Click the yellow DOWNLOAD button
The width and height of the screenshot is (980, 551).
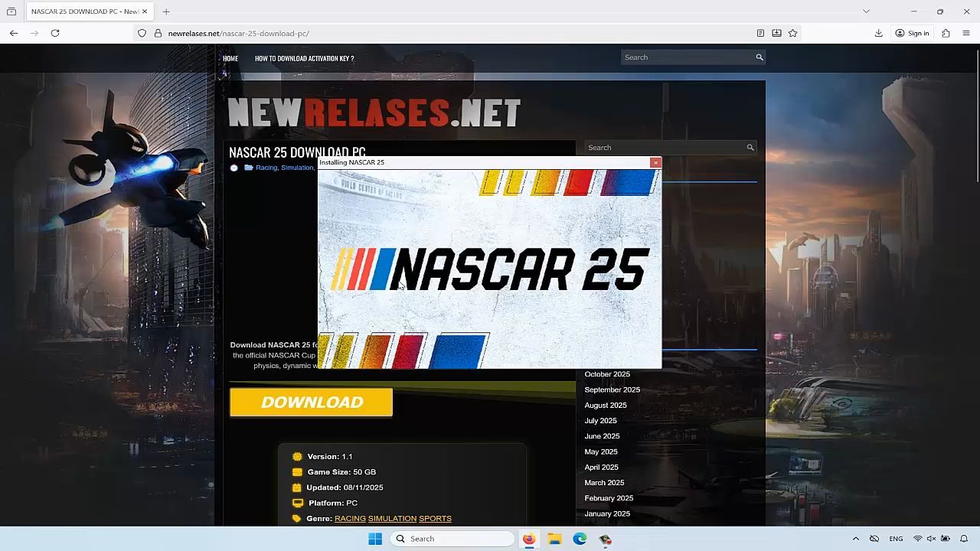(311, 403)
